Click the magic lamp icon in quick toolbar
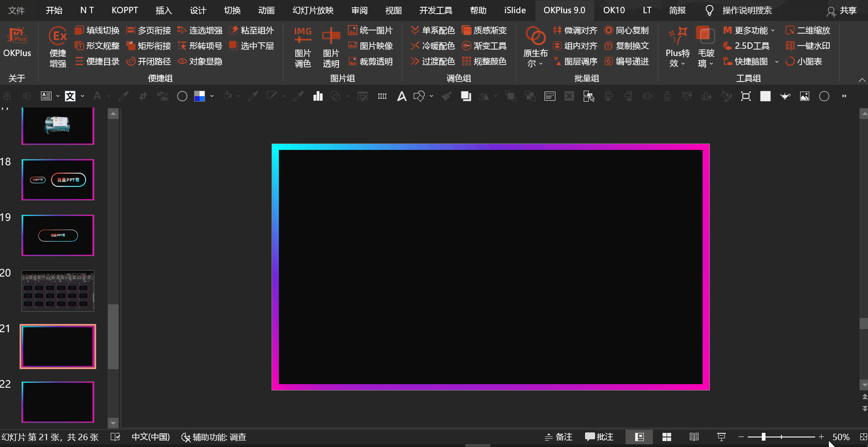 [x=785, y=96]
